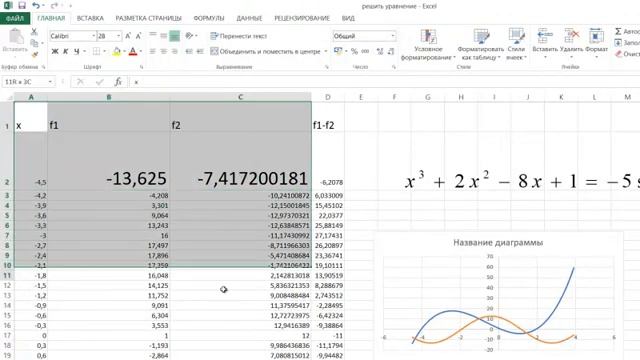The width and height of the screenshot is (640, 360).
Task: Decrease decimal places
Action: (x=391, y=51)
